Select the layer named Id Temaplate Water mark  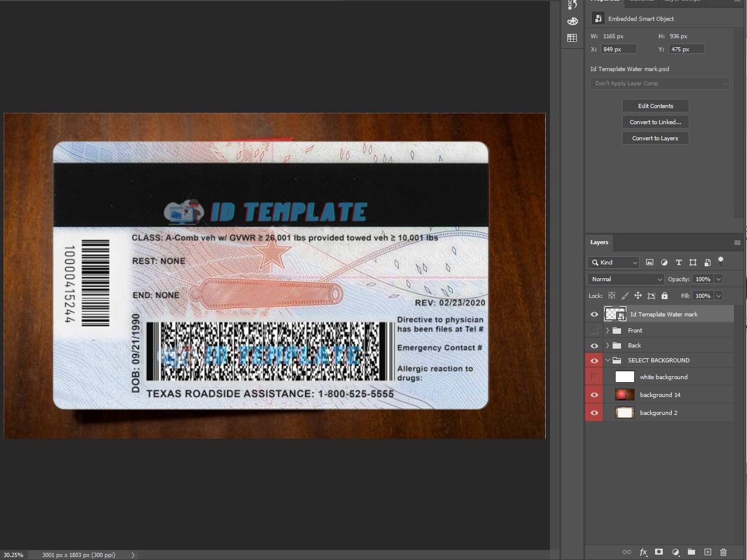[x=664, y=314]
